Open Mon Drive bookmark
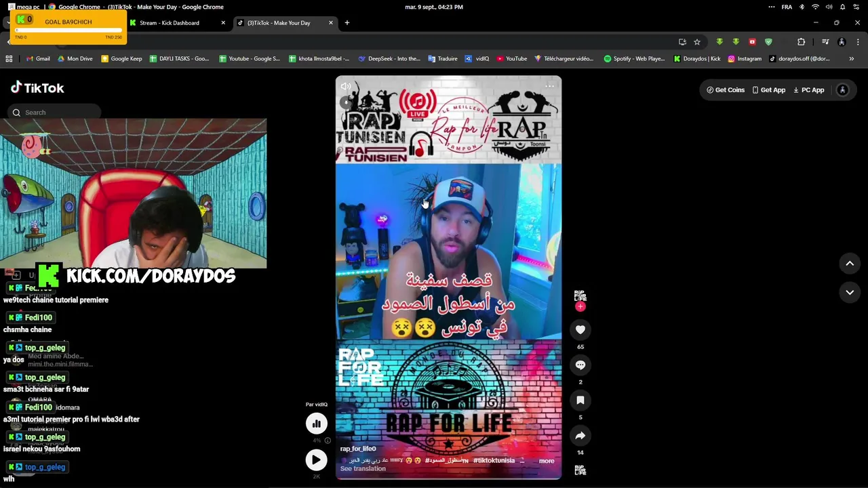Screen dimensions: 868x488 click(x=75, y=59)
